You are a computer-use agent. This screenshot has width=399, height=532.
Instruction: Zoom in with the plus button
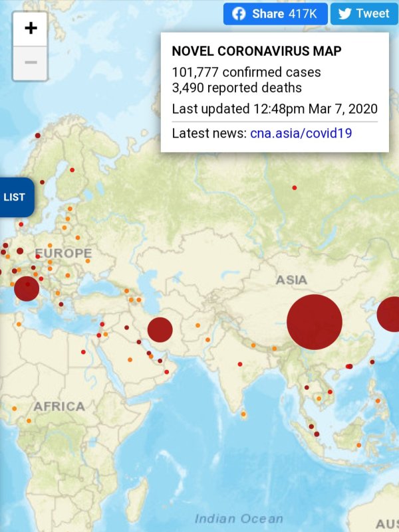click(x=31, y=29)
